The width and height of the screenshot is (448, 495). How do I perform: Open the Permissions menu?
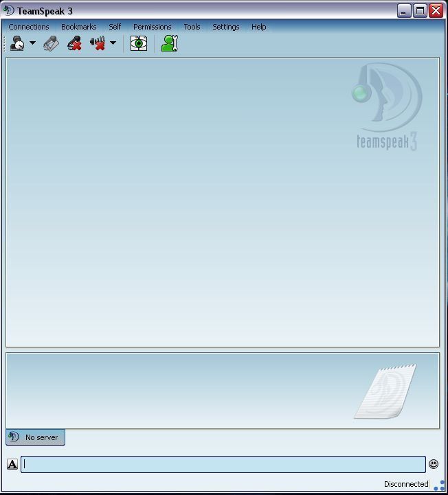(x=152, y=27)
